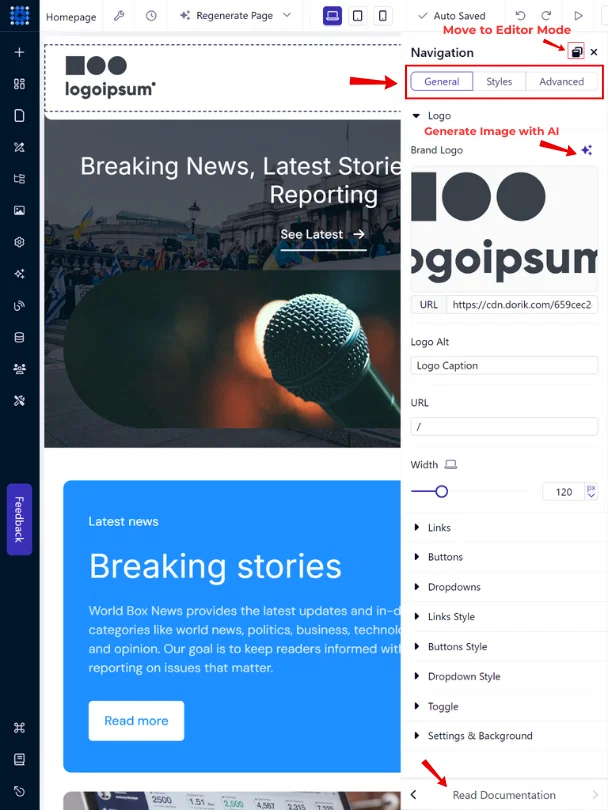Switch to mobile device view

382,15
